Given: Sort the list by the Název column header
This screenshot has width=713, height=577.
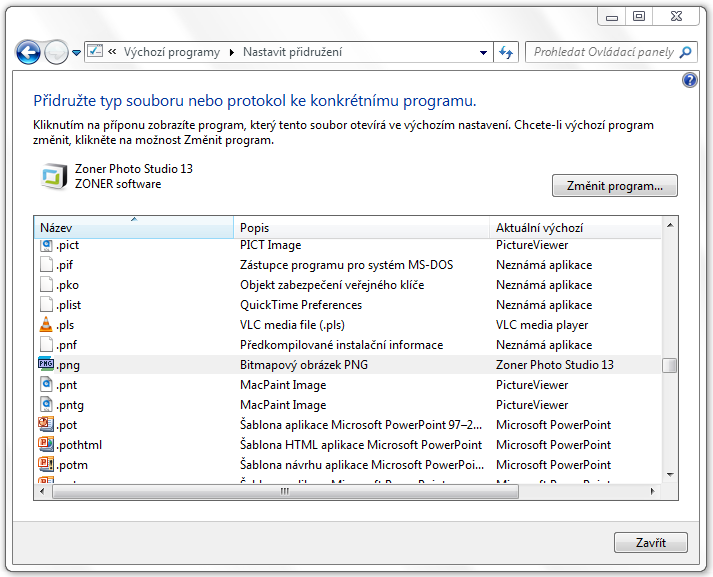Looking at the screenshot, I should click(134, 227).
